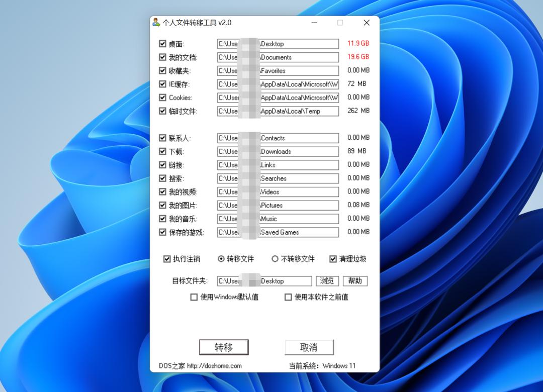
Task: Click the 浏览 (Browse) button
Action: coord(327,281)
